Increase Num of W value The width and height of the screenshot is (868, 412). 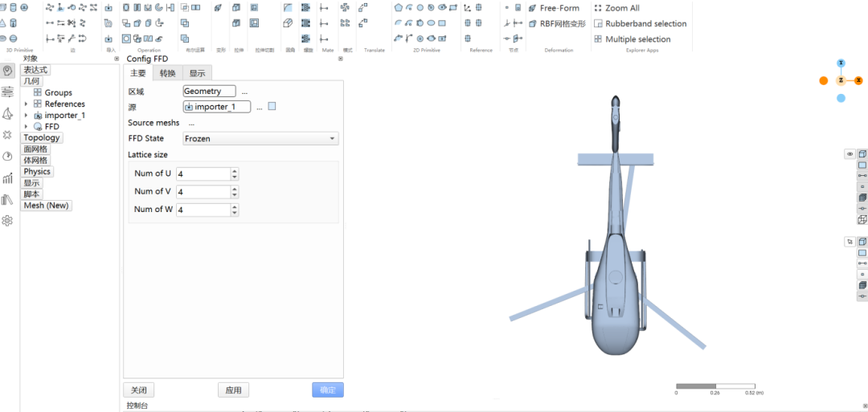click(x=235, y=207)
